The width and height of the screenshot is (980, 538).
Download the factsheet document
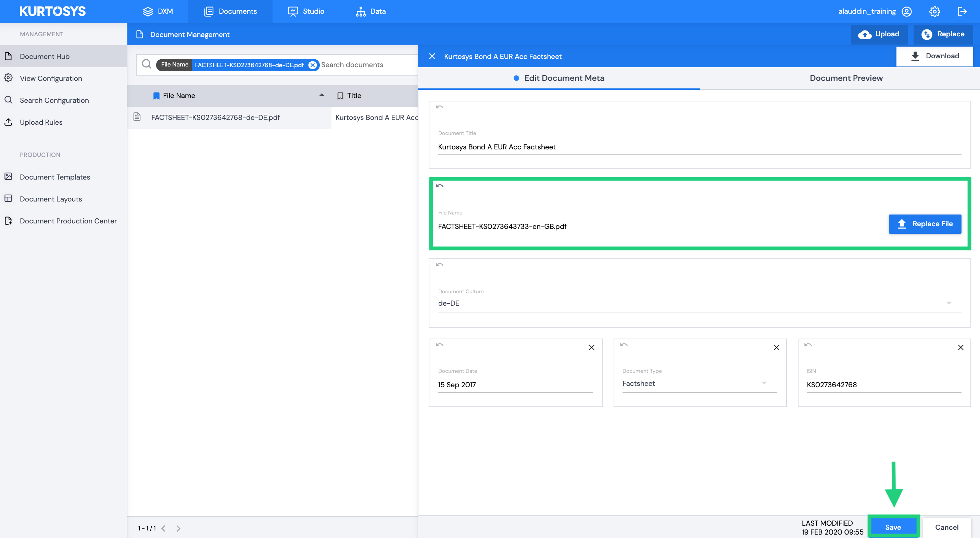[x=934, y=56]
